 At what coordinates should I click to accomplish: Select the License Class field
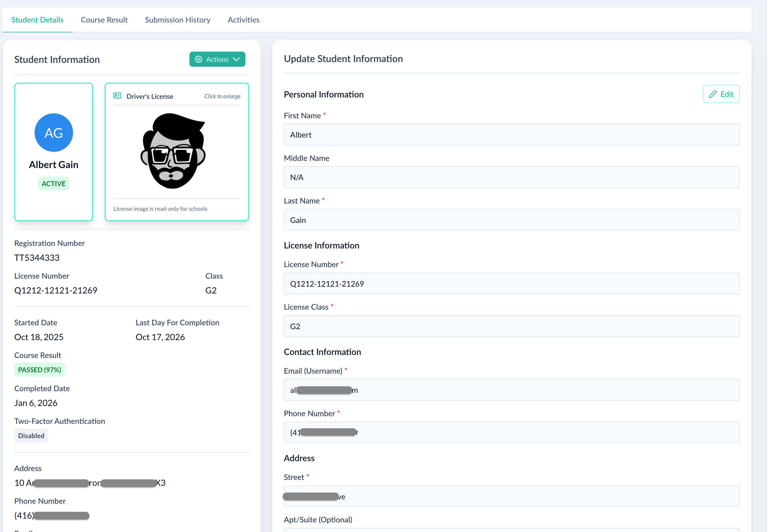(x=511, y=326)
